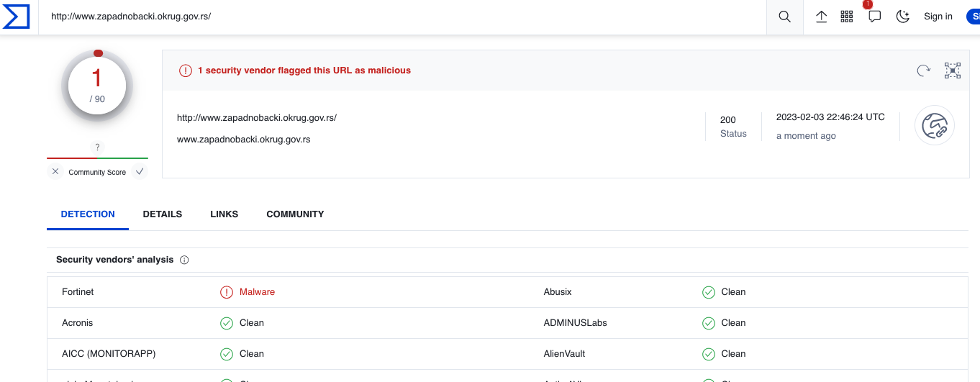The height and width of the screenshot is (382, 980).
Task: Click the Clean check icon for ADMINUSLabs
Action: [x=709, y=323]
